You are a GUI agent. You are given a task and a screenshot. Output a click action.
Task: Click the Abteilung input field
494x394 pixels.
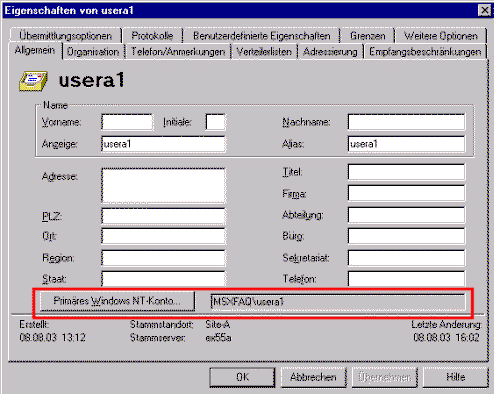406,215
